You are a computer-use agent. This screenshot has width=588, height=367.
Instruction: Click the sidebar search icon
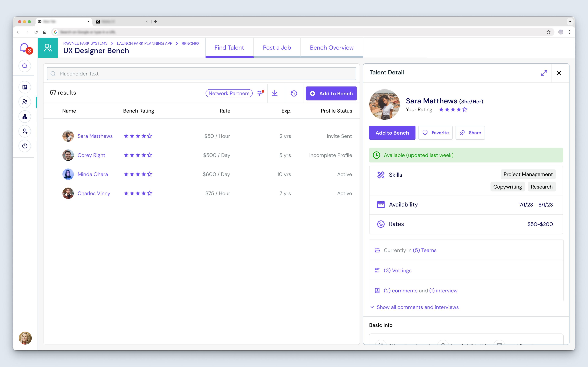[25, 66]
